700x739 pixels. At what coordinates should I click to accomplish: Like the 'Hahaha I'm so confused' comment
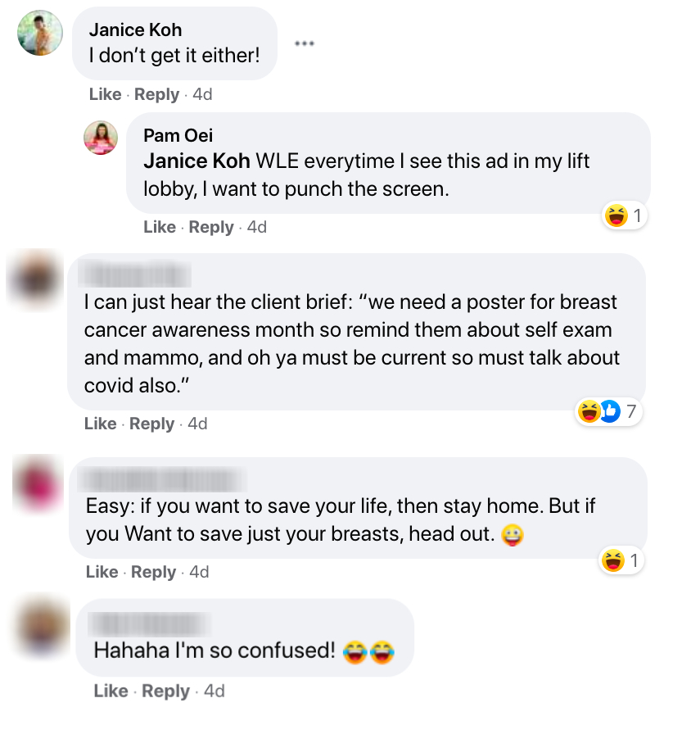coord(111,691)
